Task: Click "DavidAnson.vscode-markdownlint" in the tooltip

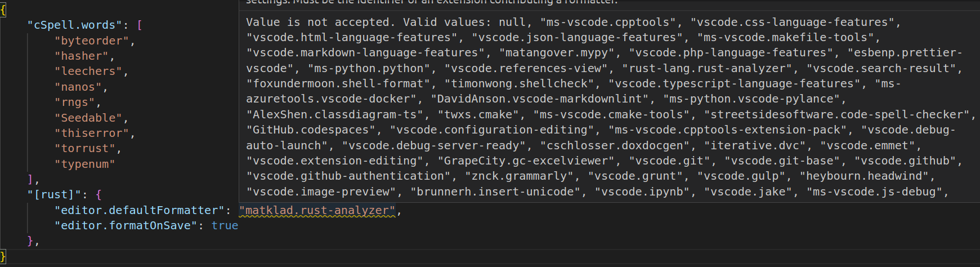Action: click(x=540, y=99)
